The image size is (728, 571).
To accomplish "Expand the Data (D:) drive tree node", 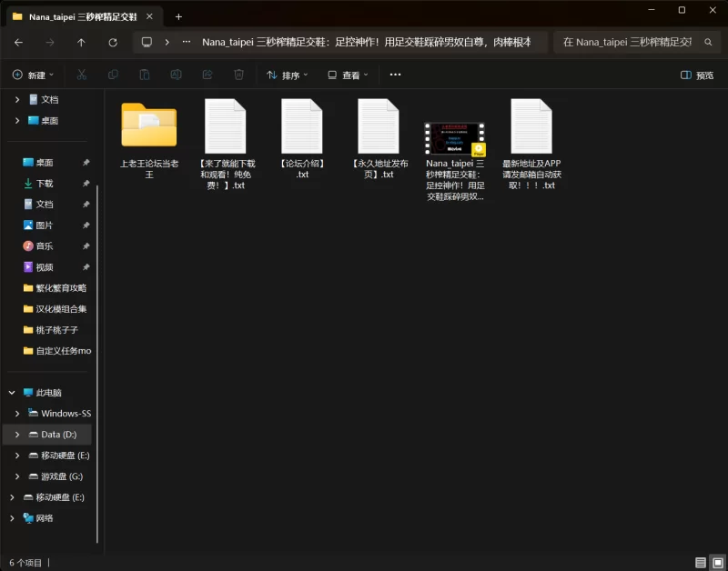I will 17,435.
